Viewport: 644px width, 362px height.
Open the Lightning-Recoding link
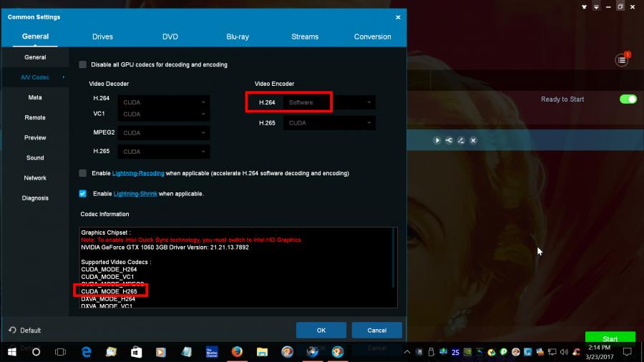point(138,173)
